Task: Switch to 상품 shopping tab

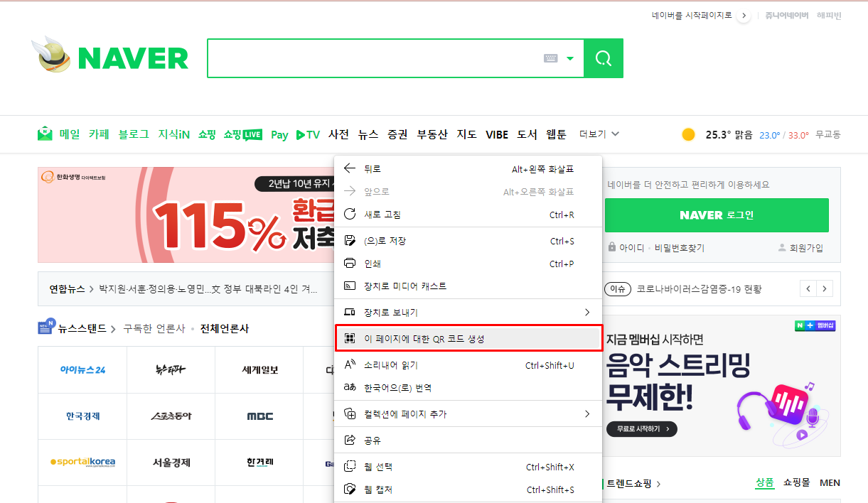Action: click(x=765, y=483)
